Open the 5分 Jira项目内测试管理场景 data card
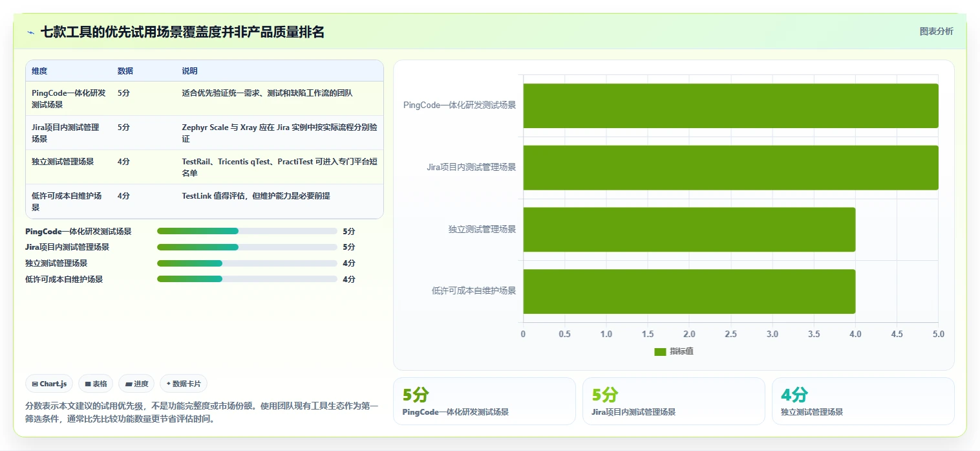 coord(674,401)
